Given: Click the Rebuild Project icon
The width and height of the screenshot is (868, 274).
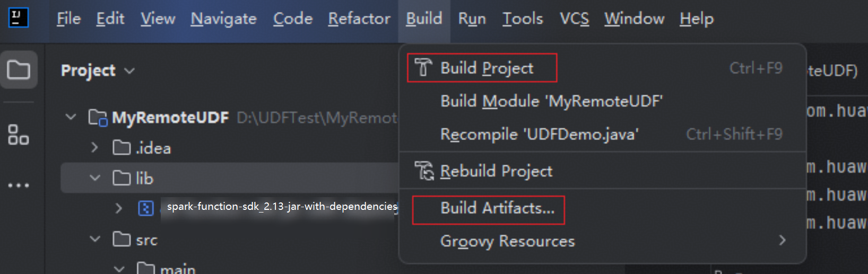Looking at the screenshot, I should 424,171.
